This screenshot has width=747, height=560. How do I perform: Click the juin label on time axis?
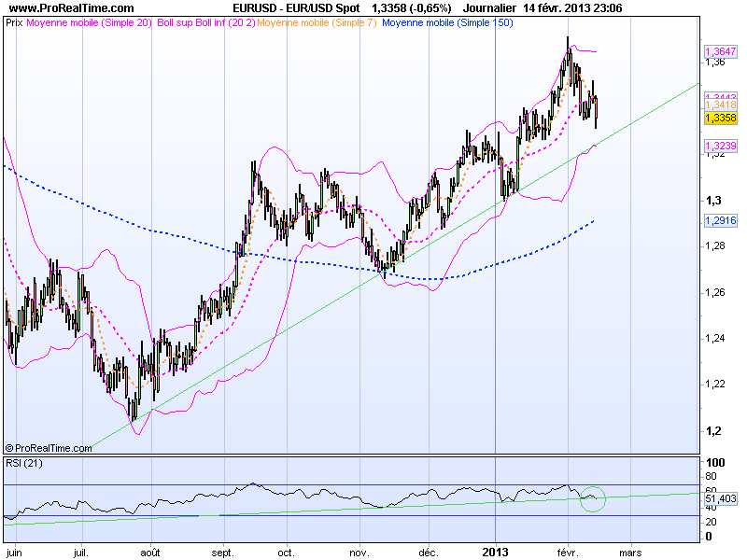coord(14,553)
